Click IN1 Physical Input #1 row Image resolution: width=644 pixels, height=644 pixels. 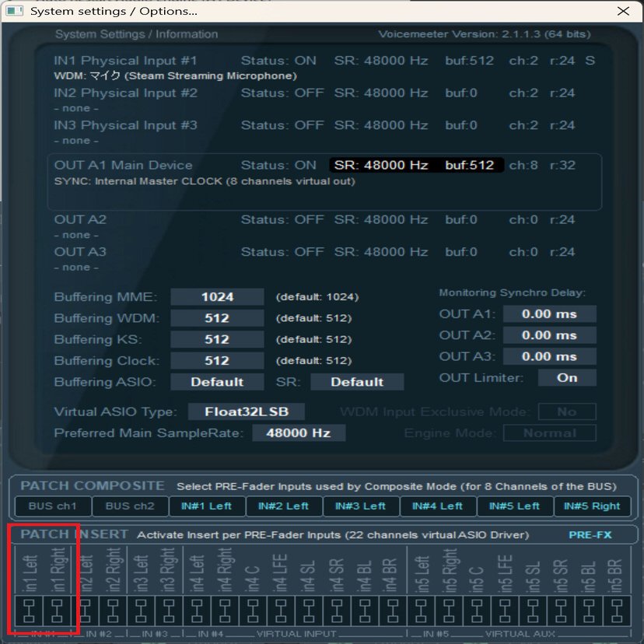(324, 61)
